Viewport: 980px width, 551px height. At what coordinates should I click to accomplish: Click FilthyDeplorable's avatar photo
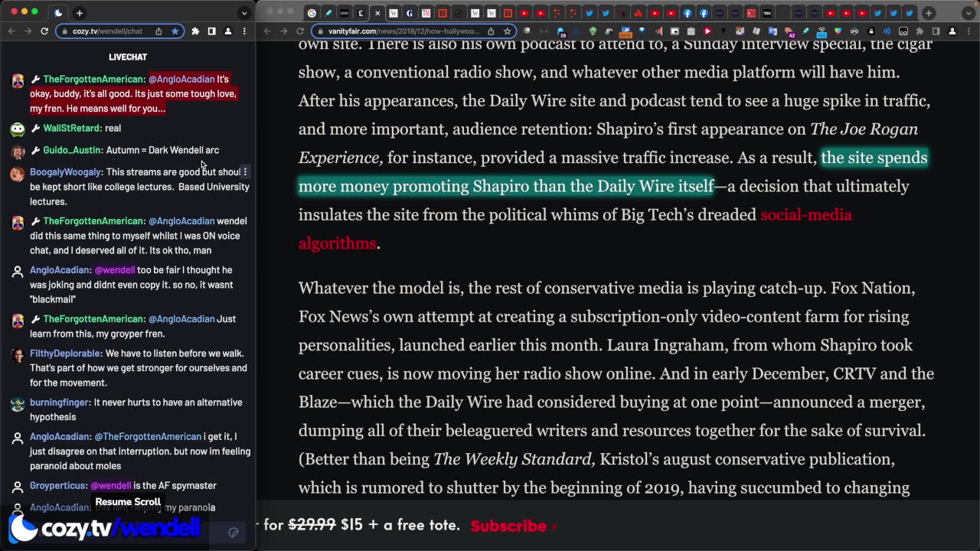pyautogui.click(x=18, y=355)
